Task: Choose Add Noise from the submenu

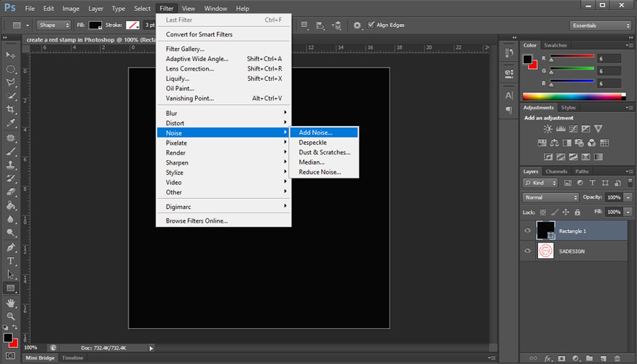Action: pos(315,132)
